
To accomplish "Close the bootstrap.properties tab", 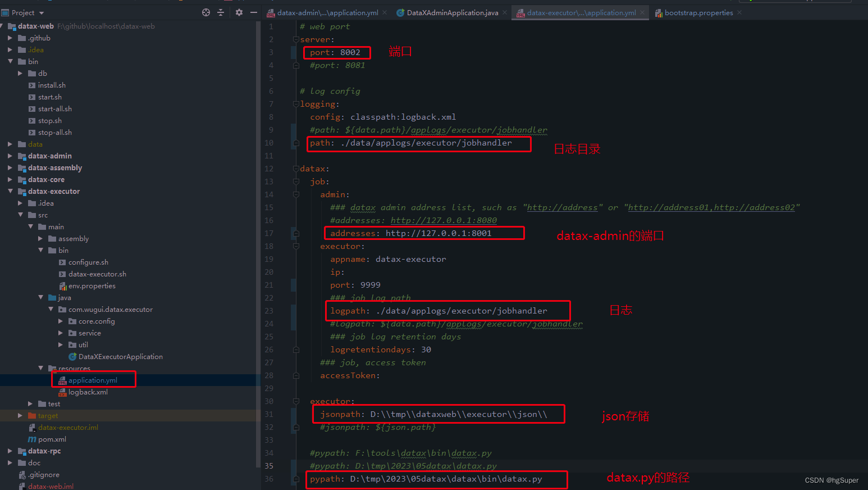I will [739, 12].
